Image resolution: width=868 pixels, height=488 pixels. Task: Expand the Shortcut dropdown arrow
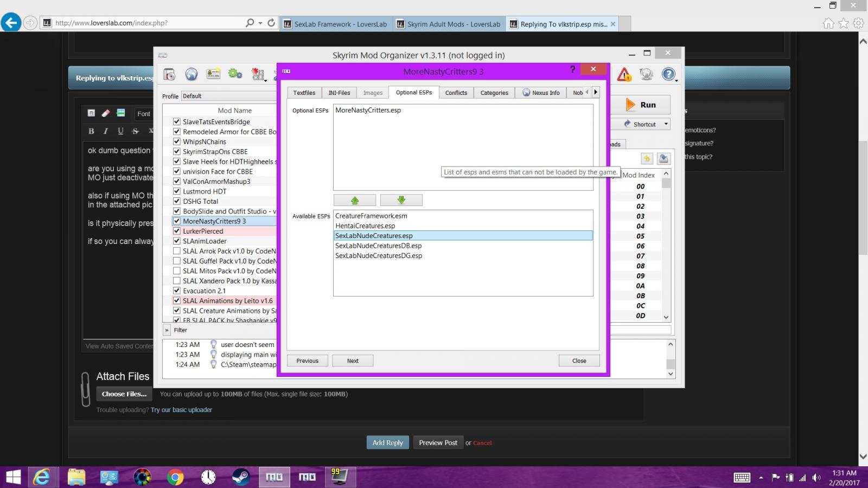coord(666,124)
